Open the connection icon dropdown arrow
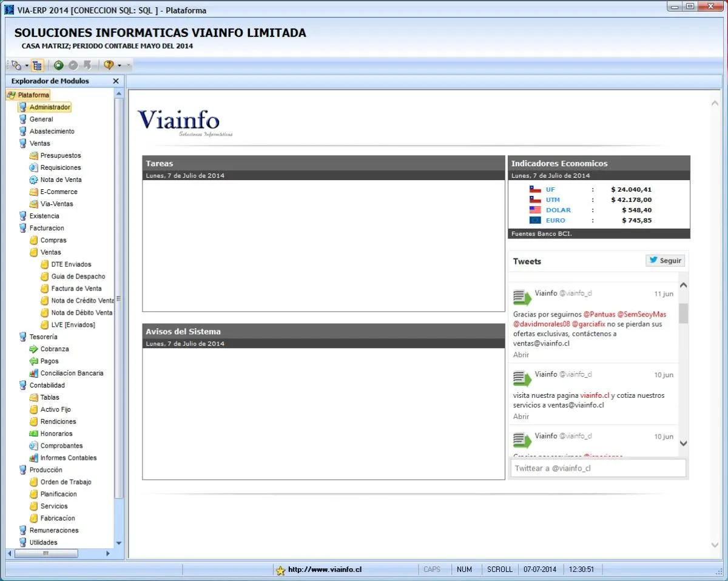The height and width of the screenshot is (581, 728). (x=27, y=65)
